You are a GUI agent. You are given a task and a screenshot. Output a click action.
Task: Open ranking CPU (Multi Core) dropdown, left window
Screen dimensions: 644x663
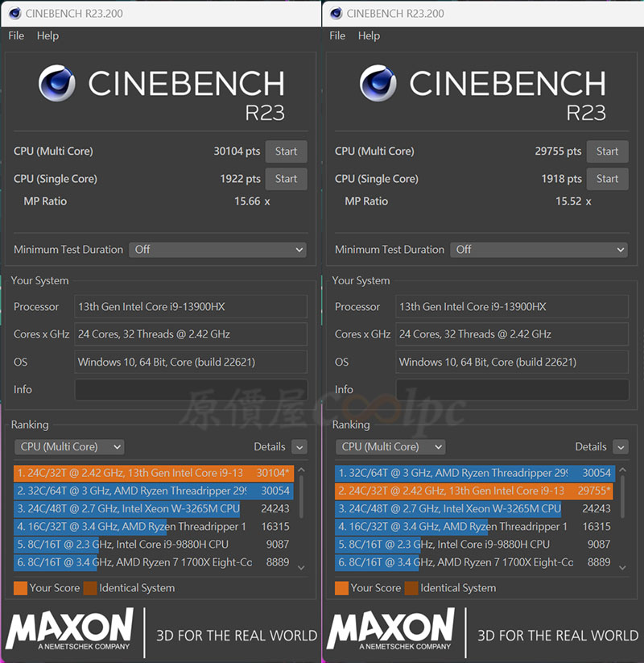69,447
